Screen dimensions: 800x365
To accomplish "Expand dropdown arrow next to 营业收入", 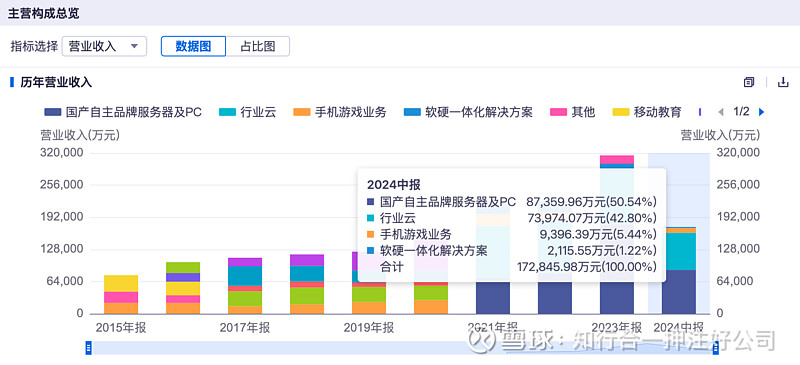I will 134,46.
